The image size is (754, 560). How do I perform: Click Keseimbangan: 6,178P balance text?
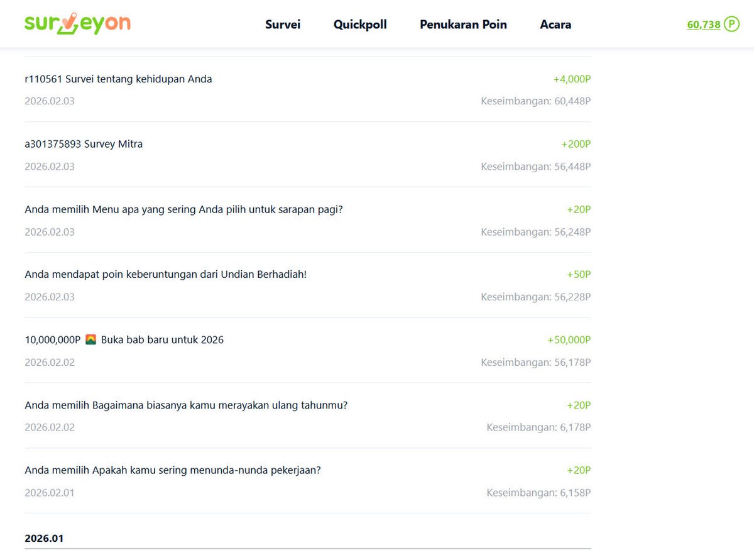coord(538,427)
